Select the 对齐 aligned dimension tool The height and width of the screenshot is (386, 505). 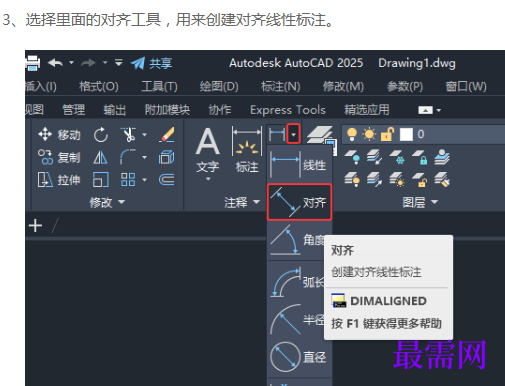coord(299,202)
